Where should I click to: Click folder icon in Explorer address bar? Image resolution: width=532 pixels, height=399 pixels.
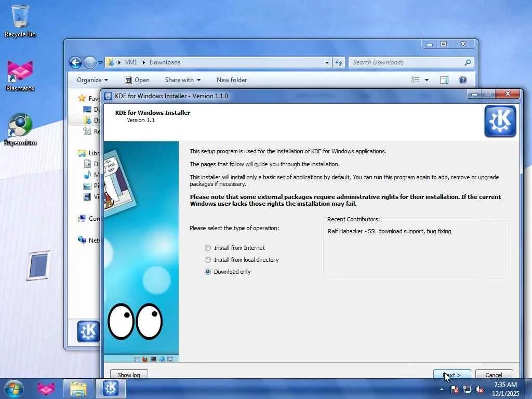110,62
